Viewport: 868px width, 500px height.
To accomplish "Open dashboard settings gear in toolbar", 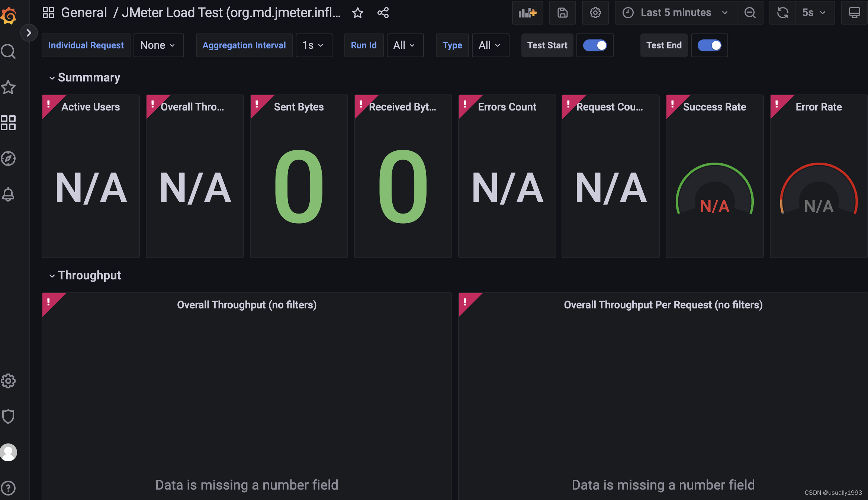I will (595, 13).
